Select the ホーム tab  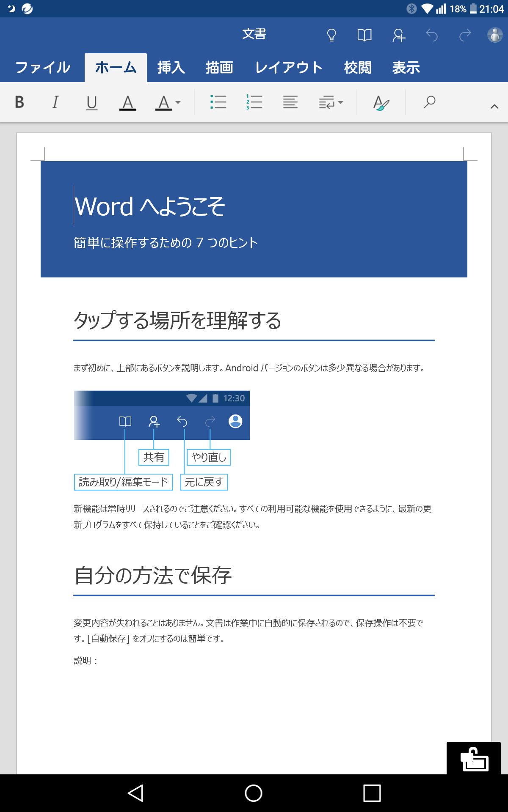pyautogui.click(x=116, y=67)
